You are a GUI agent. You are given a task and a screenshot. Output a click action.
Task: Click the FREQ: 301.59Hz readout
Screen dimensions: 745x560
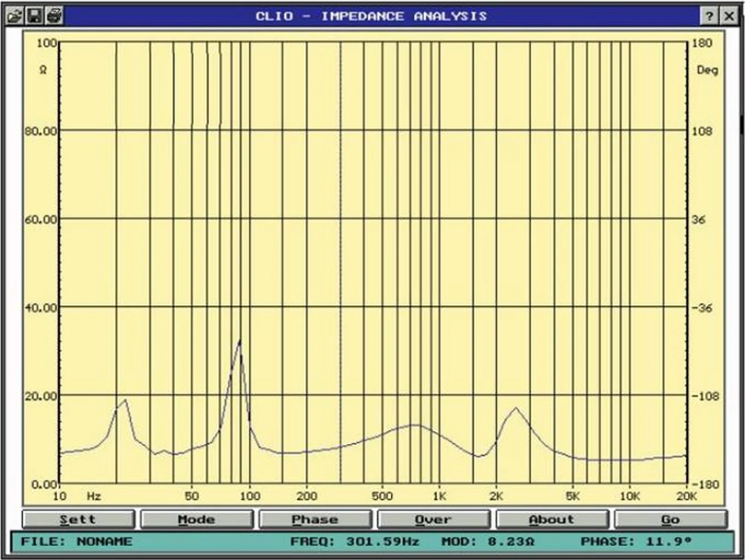click(x=354, y=541)
